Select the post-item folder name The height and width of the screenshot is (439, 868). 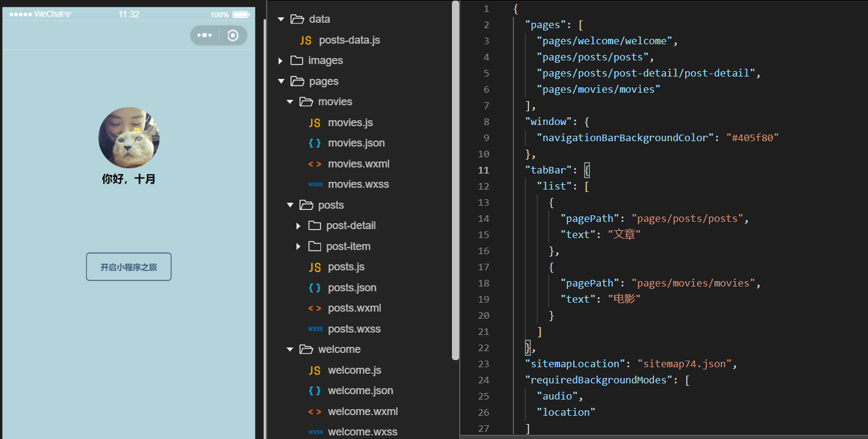(349, 246)
